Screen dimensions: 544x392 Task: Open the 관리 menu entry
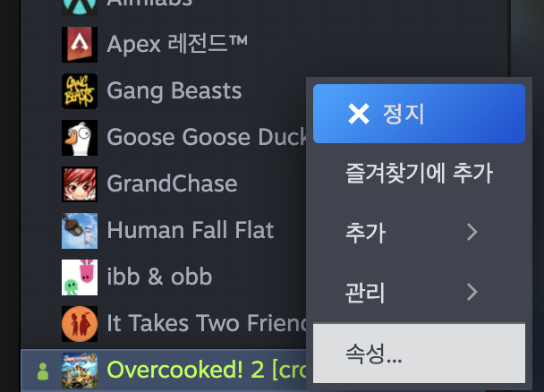(419, 292)
